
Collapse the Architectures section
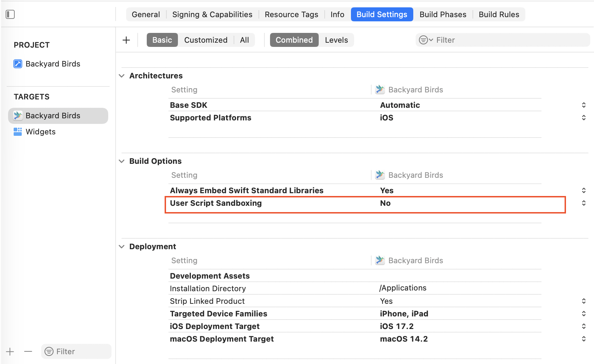coord(122,76)
